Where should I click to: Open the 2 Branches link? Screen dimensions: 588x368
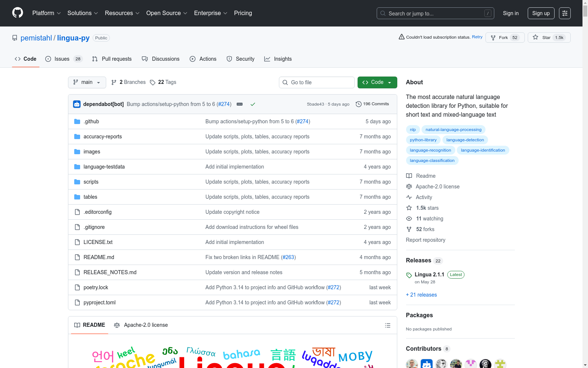click(129, 82)
